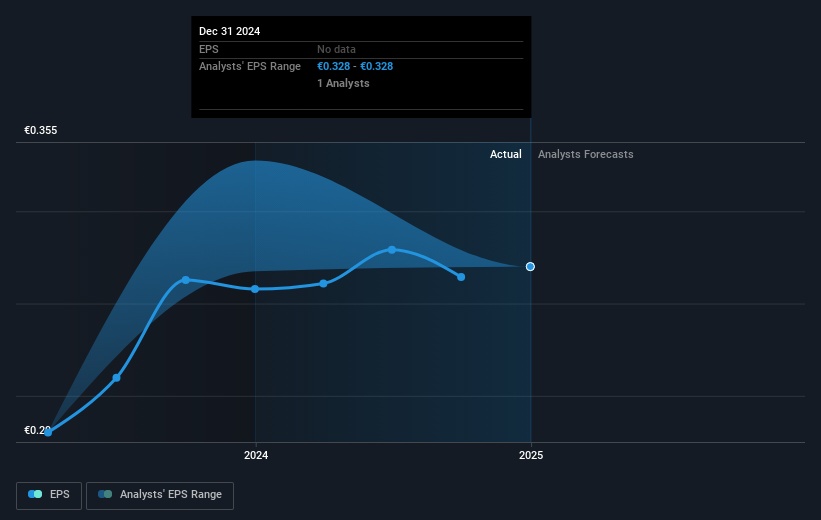This screenshot has width=821, height=520.
Task: Click the Analysts Forecasts label
Action: [585, 154]
